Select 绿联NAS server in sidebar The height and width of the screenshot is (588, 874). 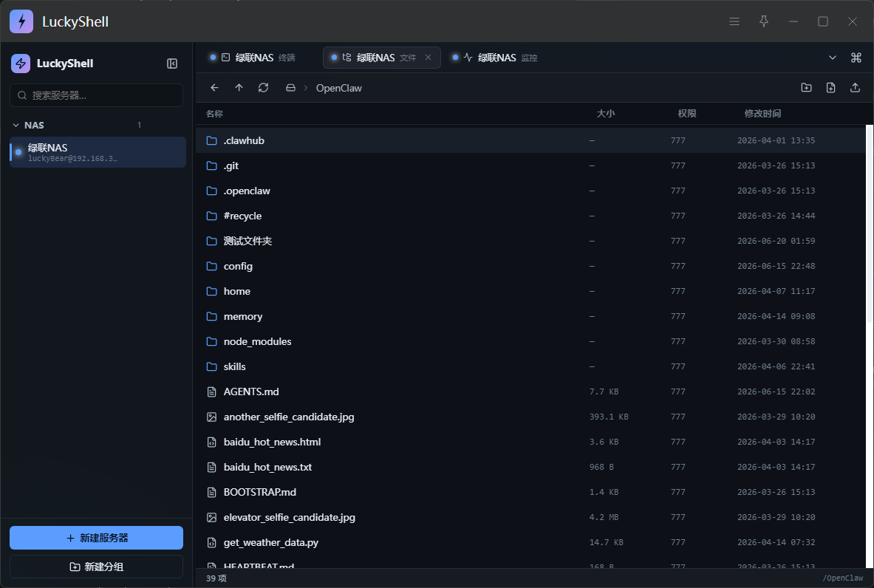(98, 152)
